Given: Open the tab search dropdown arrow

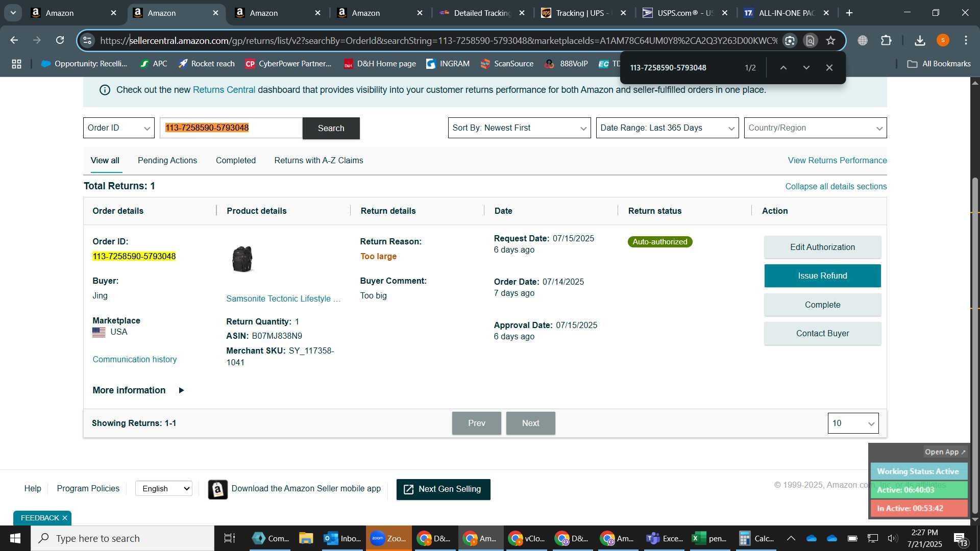Looking at the screenshot, I should (x=13, y=13).
